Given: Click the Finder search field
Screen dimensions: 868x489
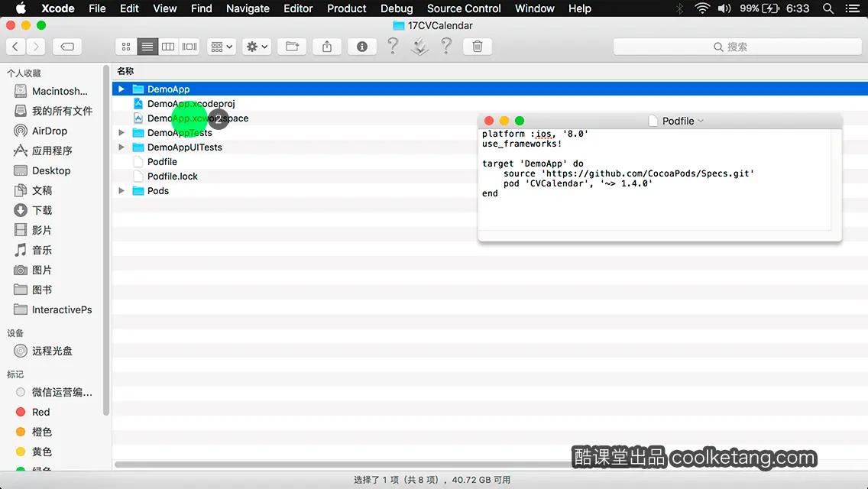Looking at the screenshot, I should point(737,47).
